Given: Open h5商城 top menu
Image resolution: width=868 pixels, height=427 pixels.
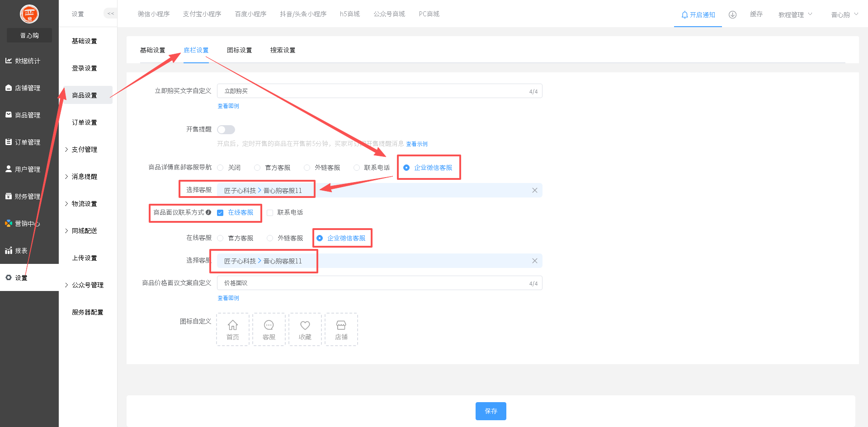Looking at the screenshot, I should [x=350, y=14].
